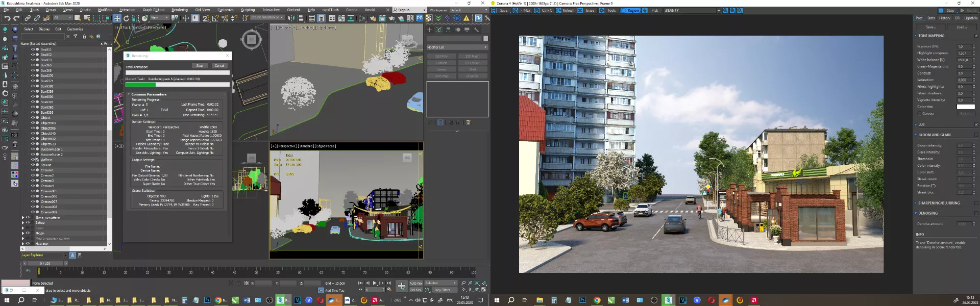Open Microsoft Word from the taskbar
The image size is (980, 306).
[x=247, y=300]
